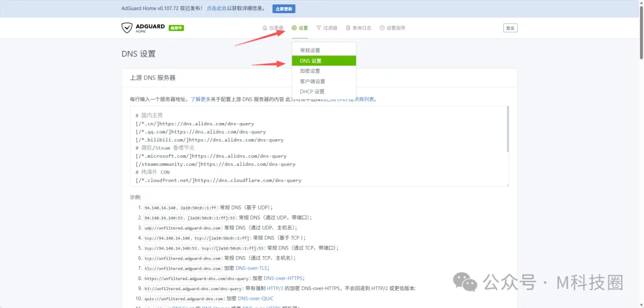
Task: Click example h3://unfiltered.adguard-dns.com/dns-query
Action: point(193,289)
